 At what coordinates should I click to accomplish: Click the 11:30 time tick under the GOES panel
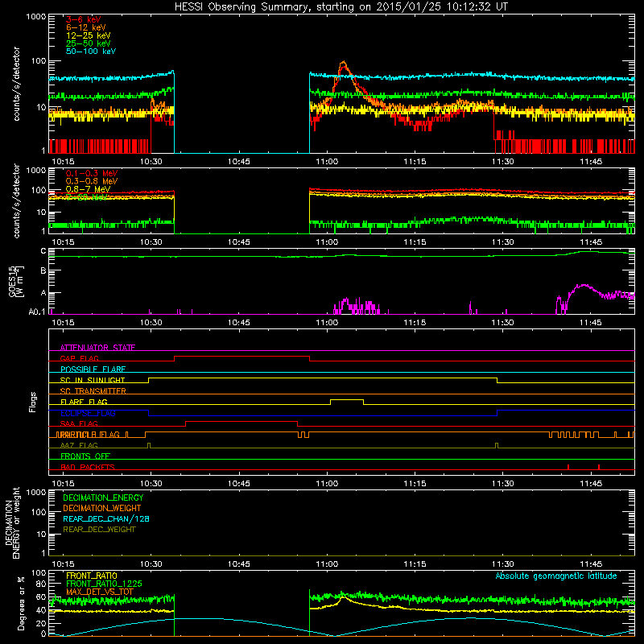coord(502,323)
